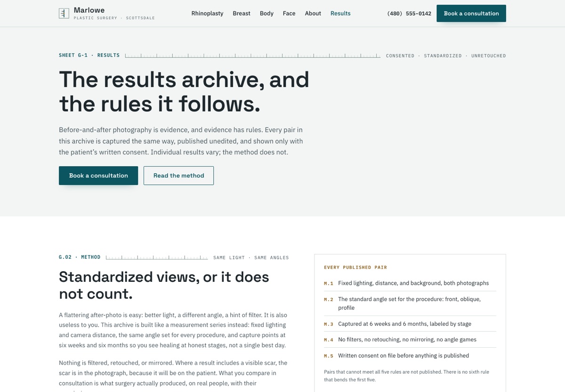Click the results archive main headline
Screen dimensions: 565x392
184,92
